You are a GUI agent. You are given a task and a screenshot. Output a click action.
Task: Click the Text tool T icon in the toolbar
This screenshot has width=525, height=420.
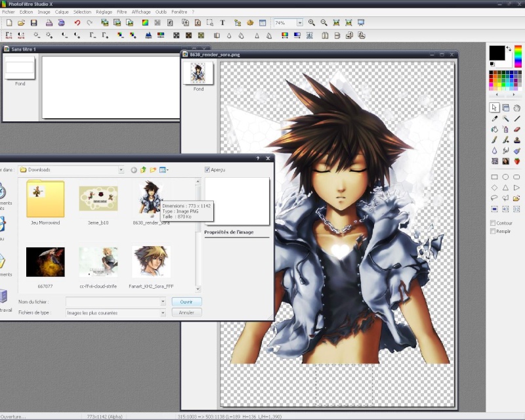click(222, 23)
